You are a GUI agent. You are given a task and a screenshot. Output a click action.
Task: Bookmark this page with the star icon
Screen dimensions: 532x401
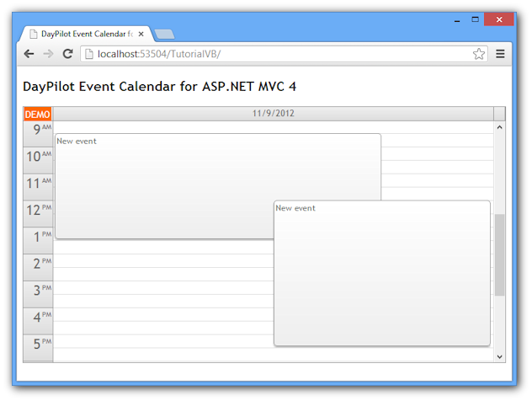click(x=479, y=54)
